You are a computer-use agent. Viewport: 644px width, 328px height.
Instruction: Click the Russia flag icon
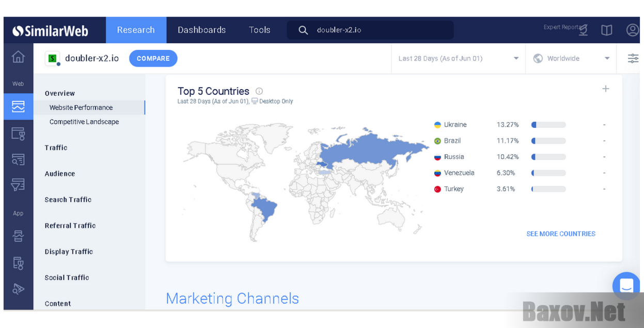[437, 157]
